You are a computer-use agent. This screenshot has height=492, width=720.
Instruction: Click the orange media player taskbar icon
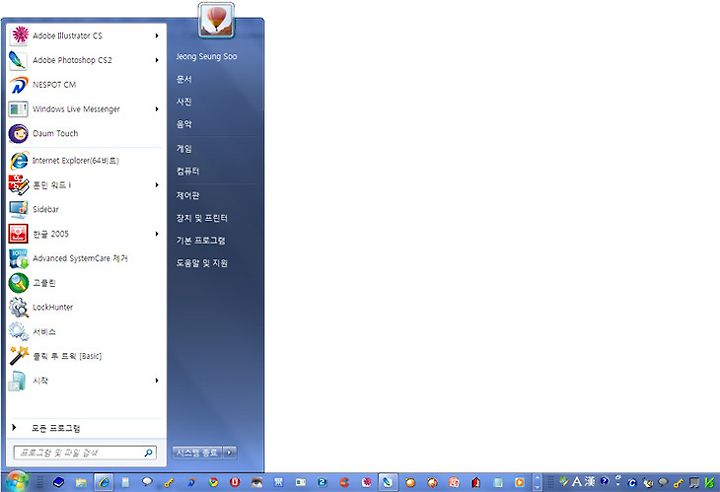519,482
